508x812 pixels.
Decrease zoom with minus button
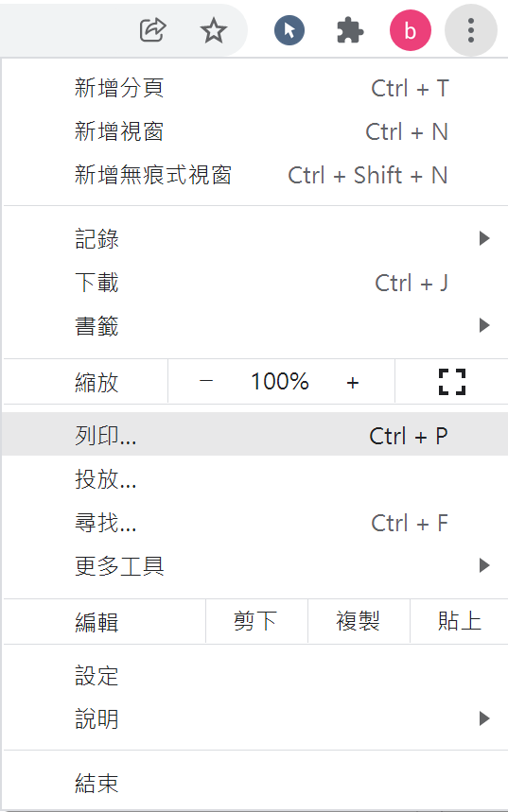(x=206, y=382)
